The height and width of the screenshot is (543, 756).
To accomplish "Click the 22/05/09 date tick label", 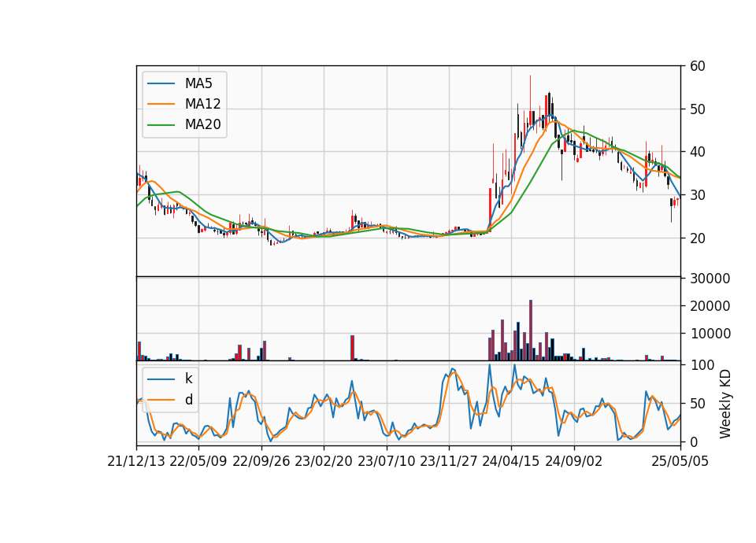I will [198, 461].
